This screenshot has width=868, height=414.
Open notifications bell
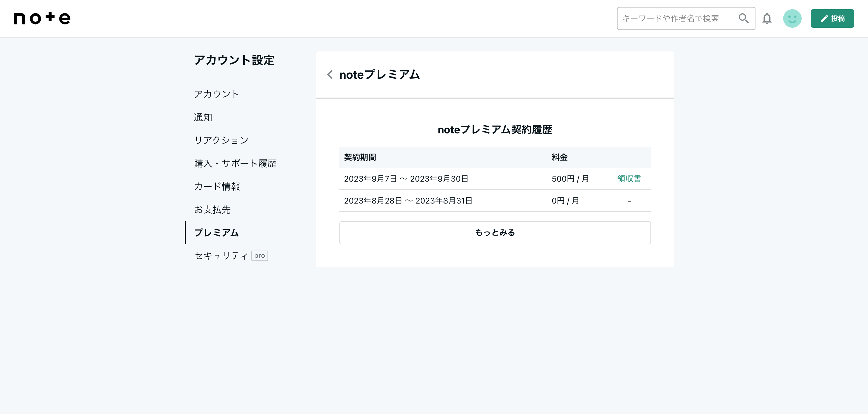[767, 18]
